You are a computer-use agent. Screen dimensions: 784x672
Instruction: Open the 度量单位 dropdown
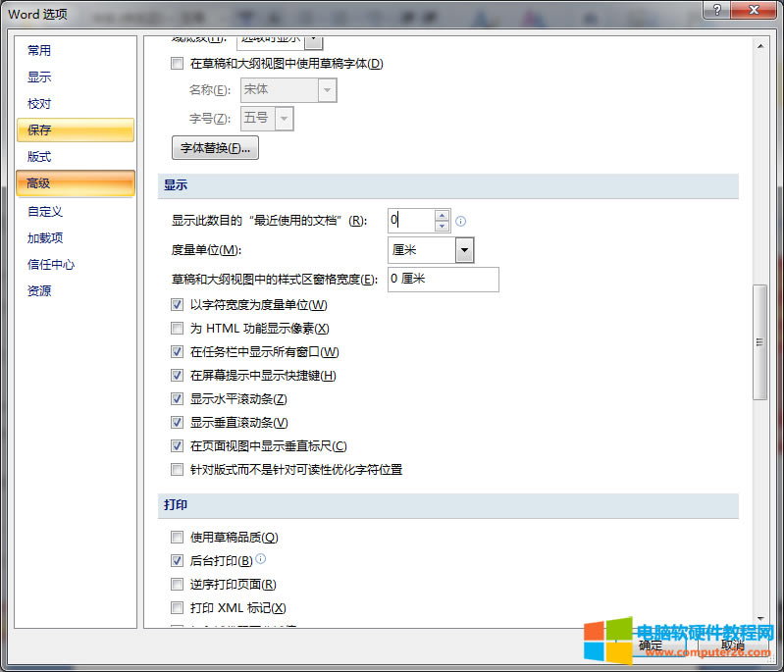[464, 250]
